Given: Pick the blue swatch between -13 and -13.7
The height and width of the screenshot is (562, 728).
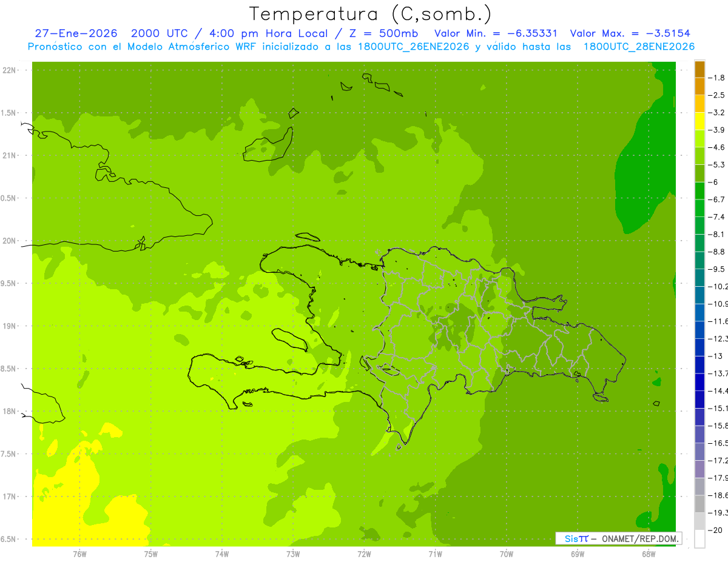Looking at the screenshot, I should point(699,364).
